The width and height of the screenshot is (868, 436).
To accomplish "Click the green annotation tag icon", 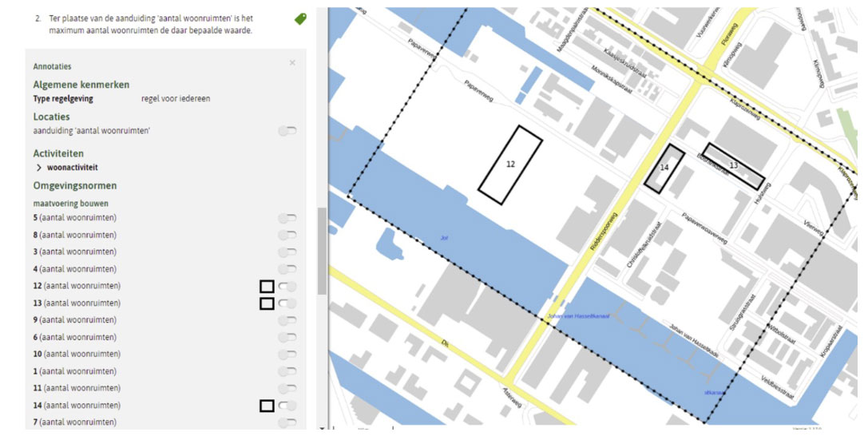I will pos(300,18).
